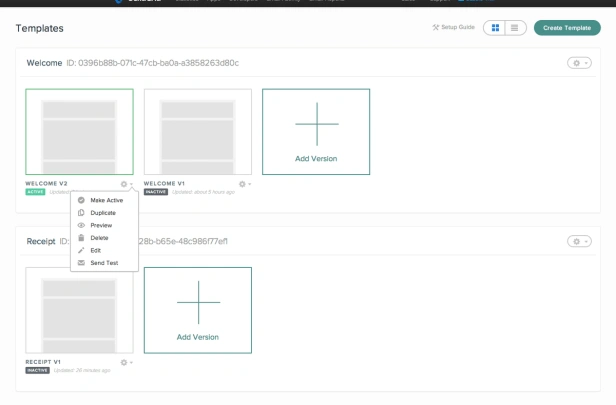Click the Create Template button
The height and width of the screenshot is (405, 616).
[x=567, y=28]
